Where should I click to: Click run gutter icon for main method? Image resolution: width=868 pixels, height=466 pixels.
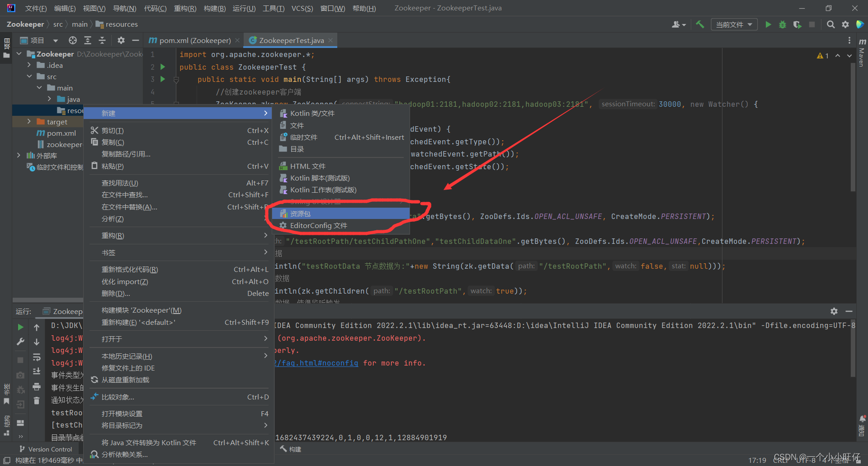pyautogui.click(x=163, y=79)
